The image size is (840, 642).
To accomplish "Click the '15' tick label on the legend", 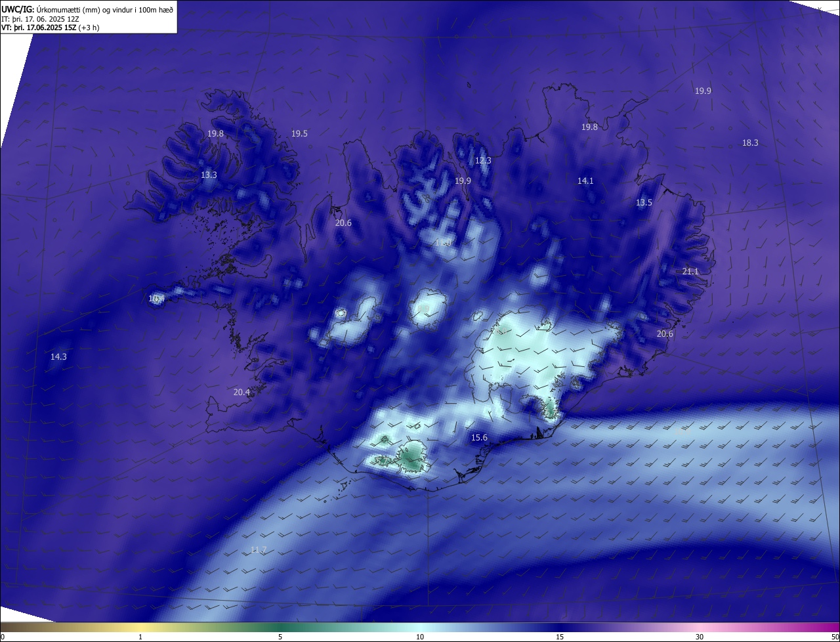I will [560, 637].
